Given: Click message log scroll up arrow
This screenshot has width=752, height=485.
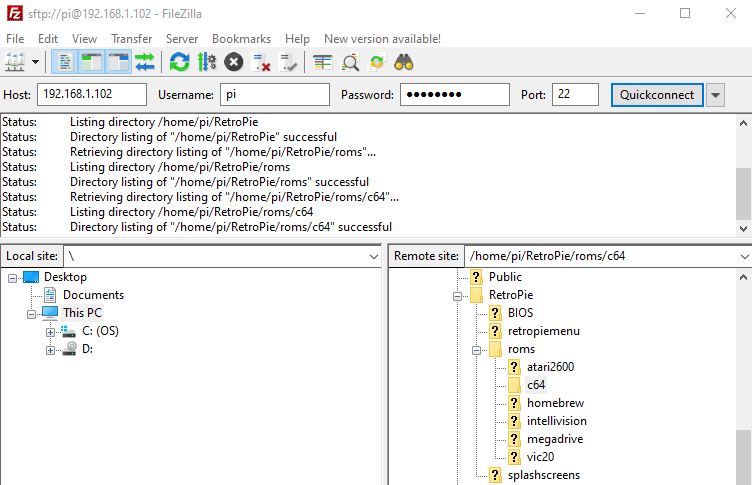Looking at the screenshot, I should [x=743, y=123].
